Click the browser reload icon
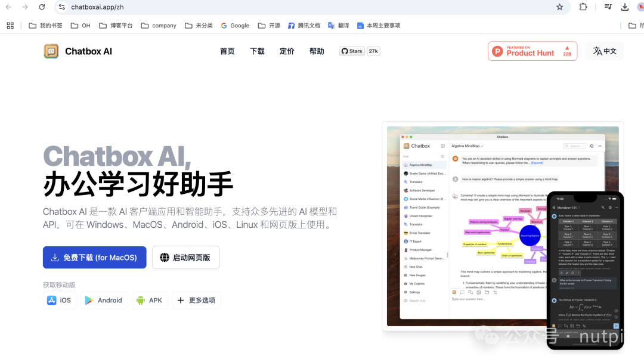This screenshot has height=362, width=644. (42, 7)
